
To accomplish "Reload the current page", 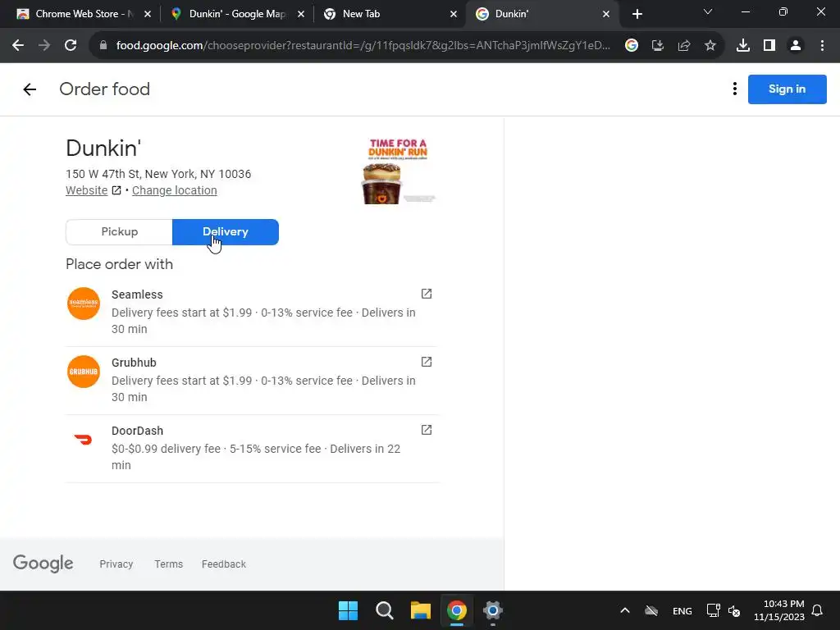I will click(x=71, y=46).
